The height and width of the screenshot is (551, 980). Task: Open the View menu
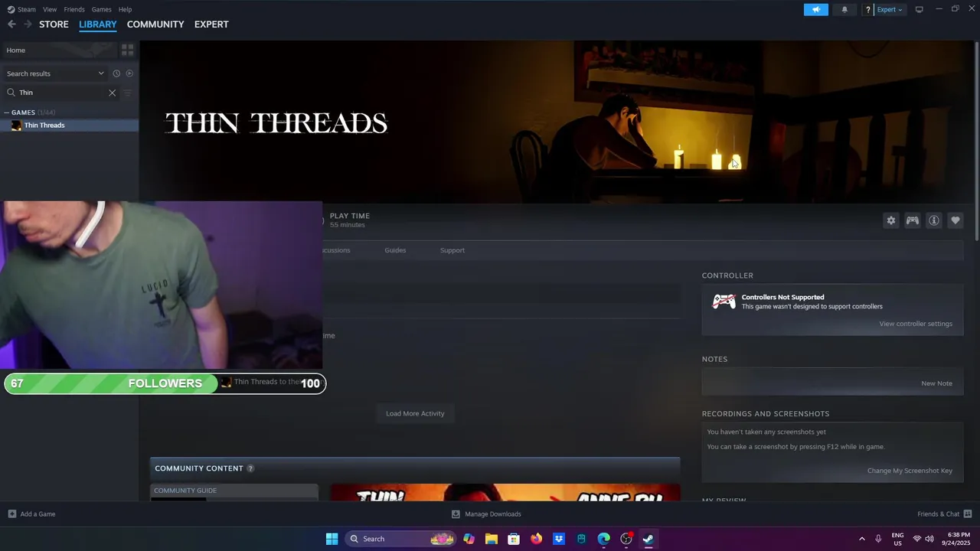point(50,9)
